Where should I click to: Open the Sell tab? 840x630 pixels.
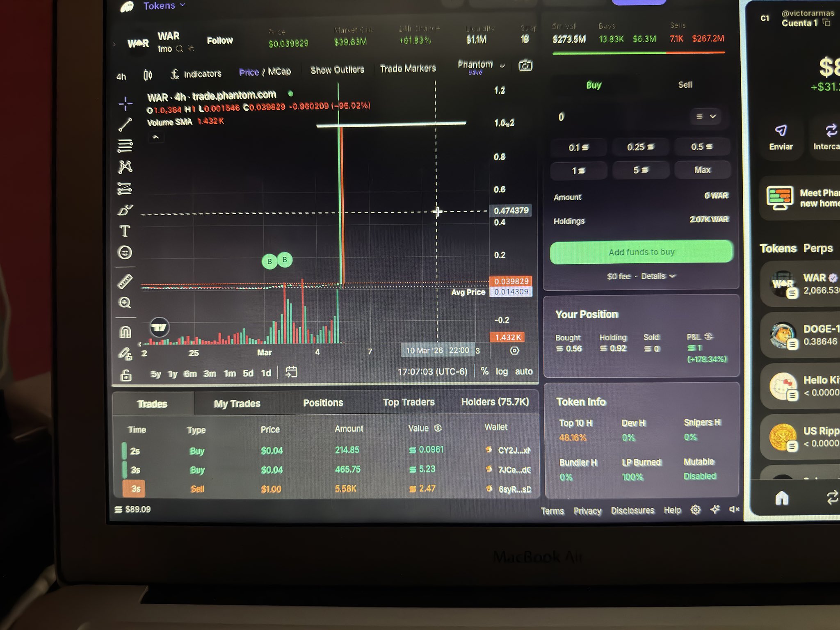(x=685, y=85)
